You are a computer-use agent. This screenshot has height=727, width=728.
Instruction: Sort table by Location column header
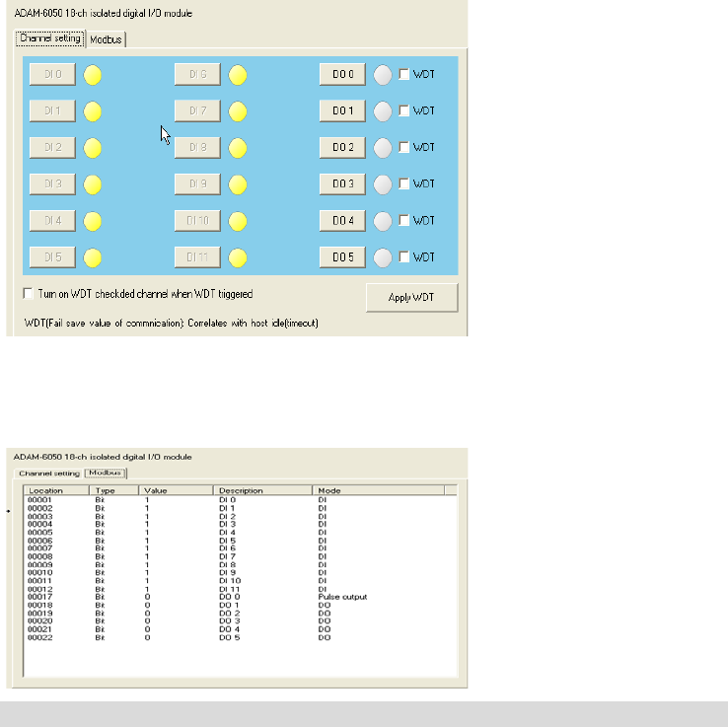pyautogui.click(x=56, y=490)
